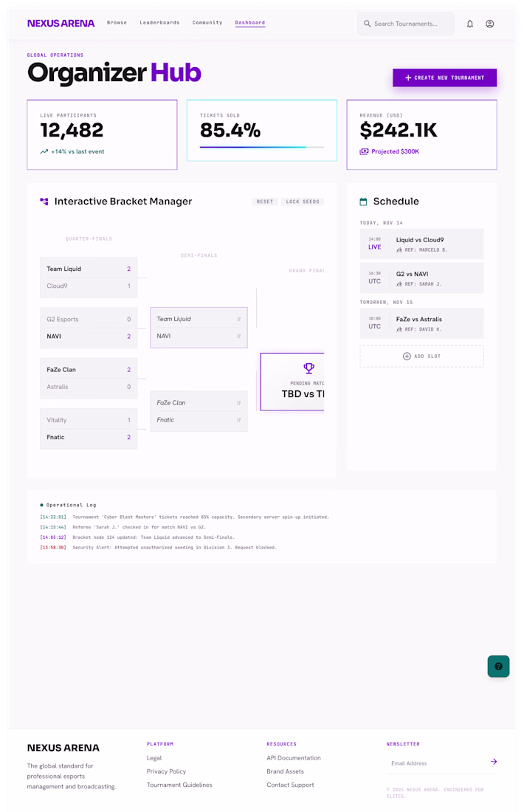524x812 pixels.
Task: Click the 13:58:30 security alert entry
Action: coord(159,548)
